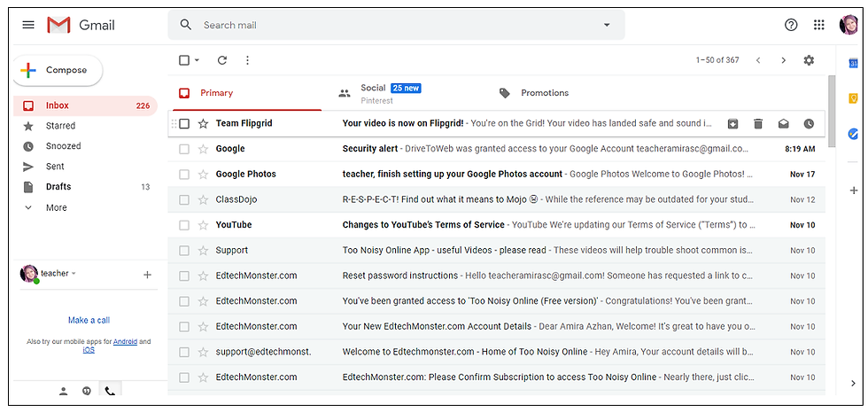Click the search magnifier icon
868x412 pixels.
[186, 25]
